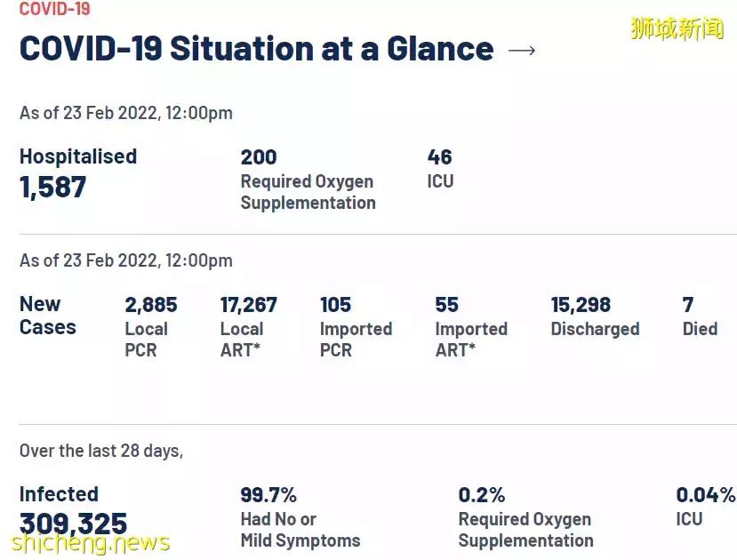Viewport: 737px width, 560px height.
Task: Click the 200 Required Oxygen Supplementation stat
Action: coord(308,180)
